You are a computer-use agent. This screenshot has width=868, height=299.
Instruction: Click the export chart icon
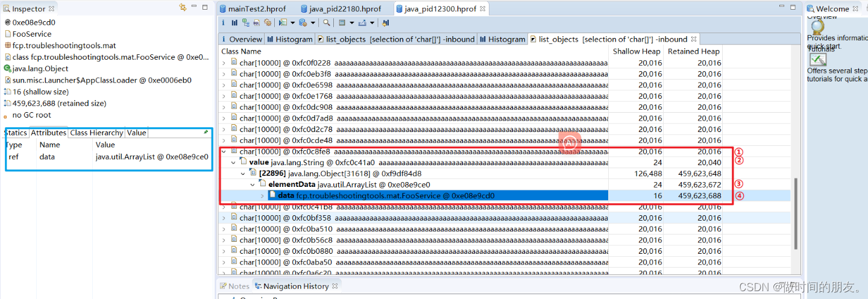pyautogui.click(x=362, y=22)
